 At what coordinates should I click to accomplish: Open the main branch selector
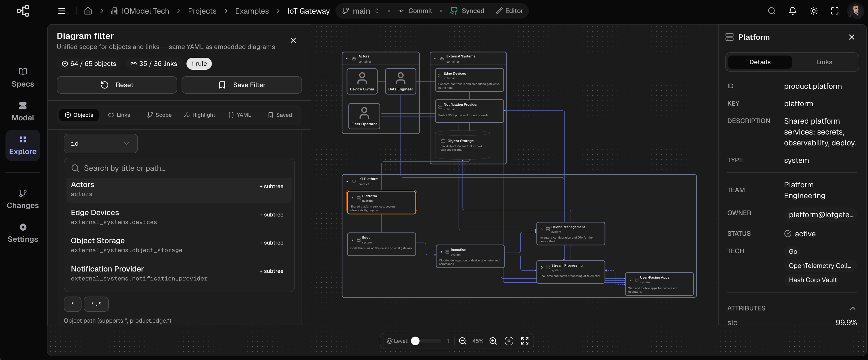(361, 11)
